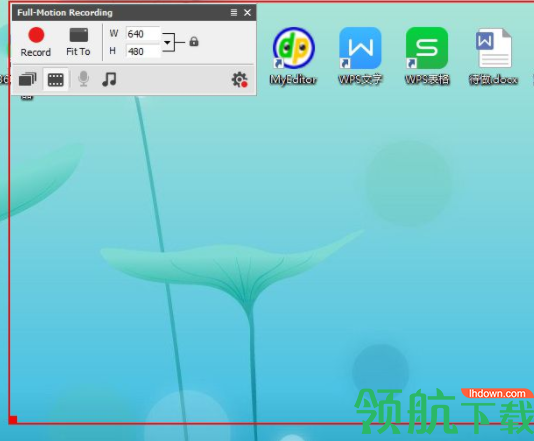The image size is (534, 441).
Task: Select the full-motion video mode icon
Action: pyautogui.click(x=56, y=80)
